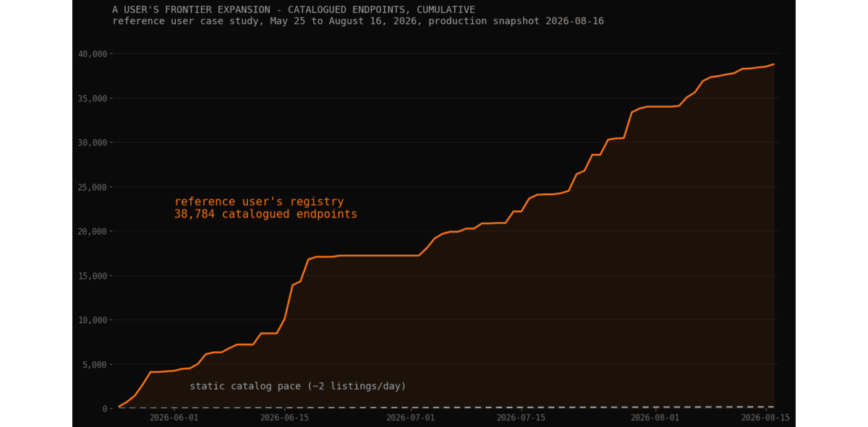Click the y-axis label 20,000
This screenshot has width=868, height=427.
tap(93, 231)
